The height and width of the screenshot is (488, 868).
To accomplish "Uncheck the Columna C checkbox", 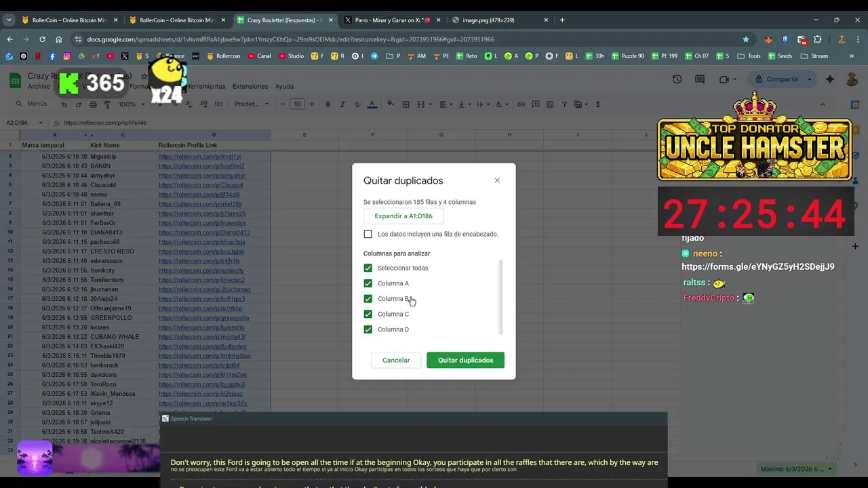I will click(x=368, y=314).
